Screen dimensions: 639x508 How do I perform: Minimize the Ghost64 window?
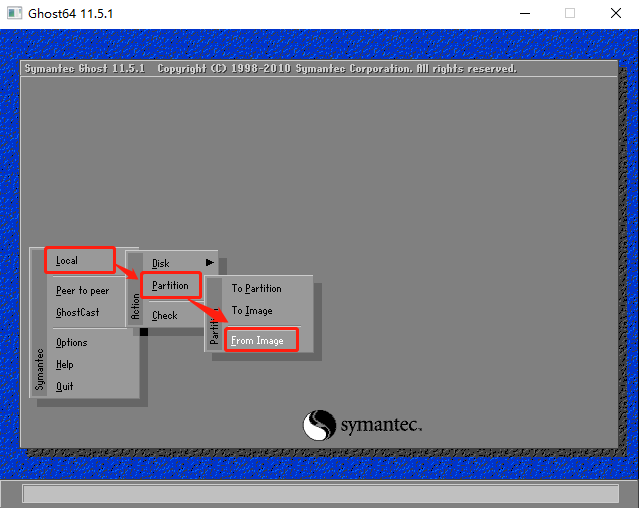(x=525, y=13)
